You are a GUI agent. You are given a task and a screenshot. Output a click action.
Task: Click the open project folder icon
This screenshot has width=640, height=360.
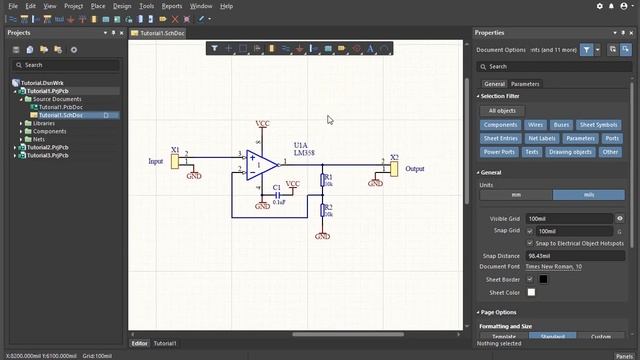point(44,50)
